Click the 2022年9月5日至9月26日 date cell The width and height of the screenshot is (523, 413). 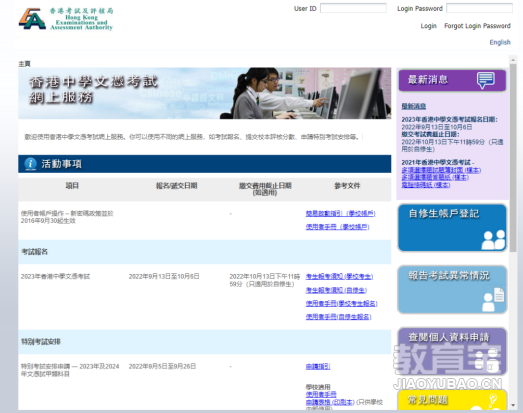click(162, 366)
